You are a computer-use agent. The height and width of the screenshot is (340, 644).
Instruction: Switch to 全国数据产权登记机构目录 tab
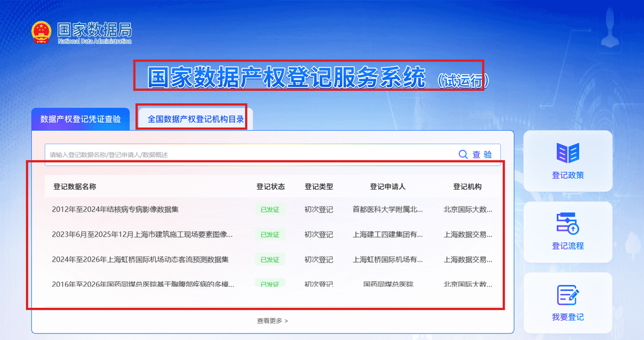click(196, 119)
